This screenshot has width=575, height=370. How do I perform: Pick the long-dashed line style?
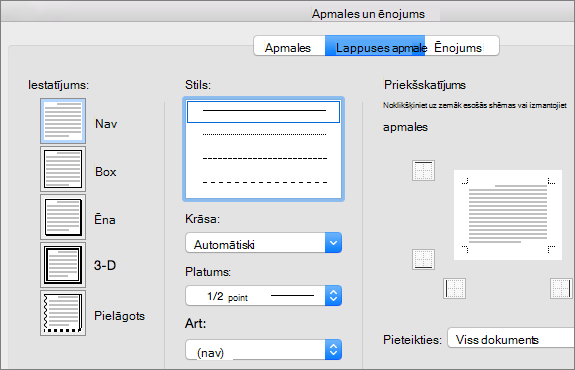264,182
